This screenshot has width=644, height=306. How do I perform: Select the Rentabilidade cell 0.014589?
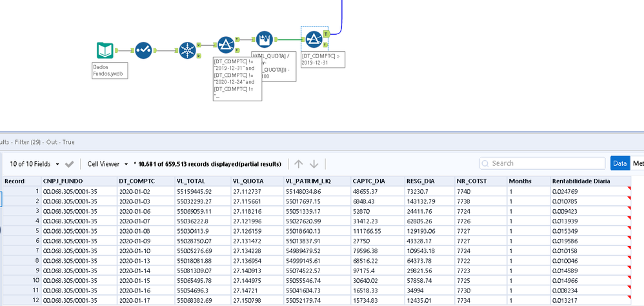[590, 270]
